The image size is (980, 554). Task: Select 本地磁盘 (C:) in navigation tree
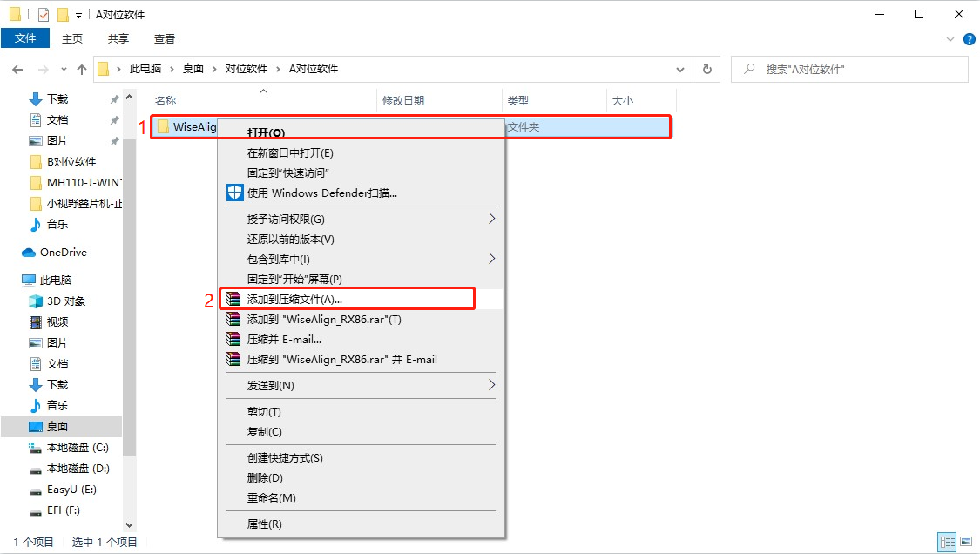tap(78, 448)
